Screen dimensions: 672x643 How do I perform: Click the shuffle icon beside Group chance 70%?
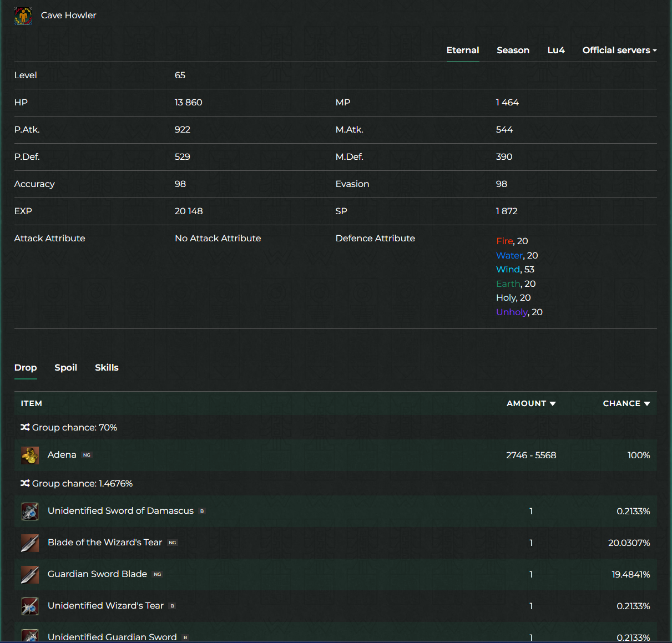pyautogui.click(x=25, y=428)
